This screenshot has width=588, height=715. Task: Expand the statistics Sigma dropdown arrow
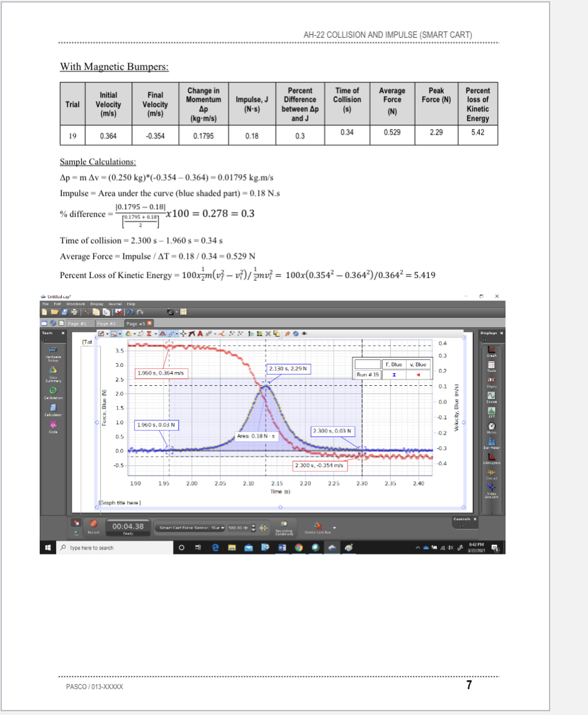[x=155, y=334]
